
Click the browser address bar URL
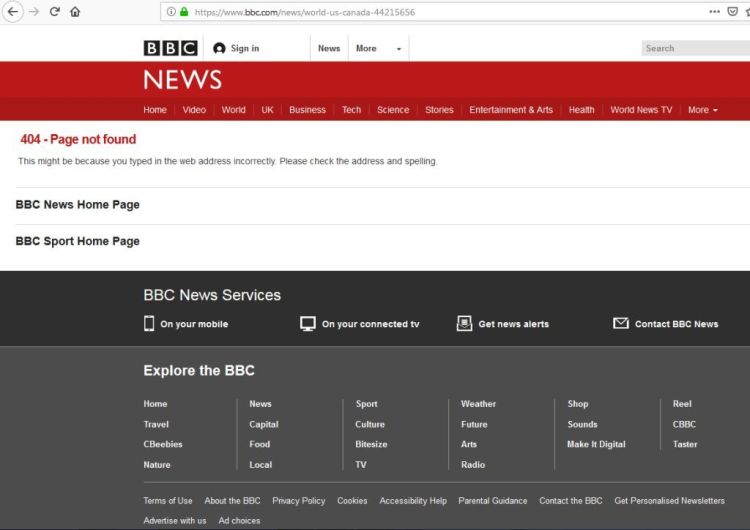coord(305,12)
